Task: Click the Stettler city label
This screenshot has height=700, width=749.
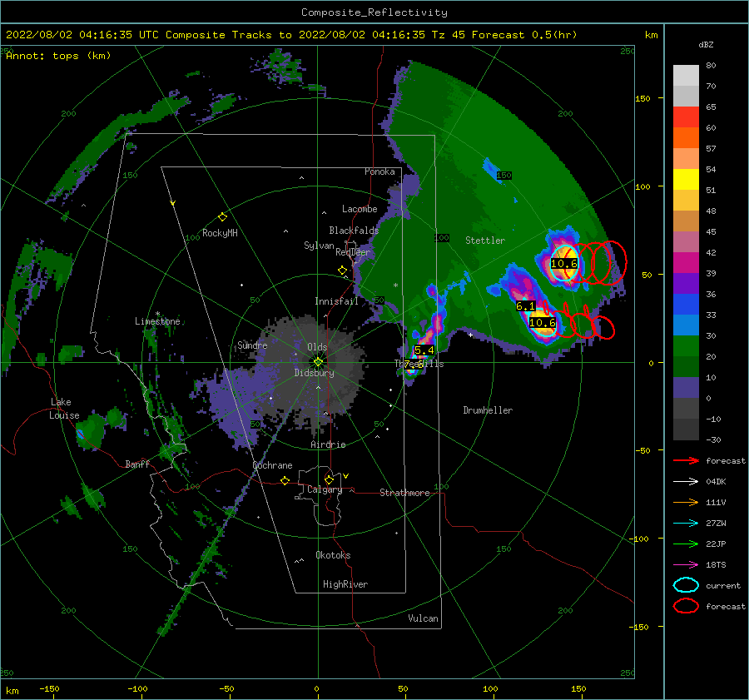Action: (x=485, y=241)
